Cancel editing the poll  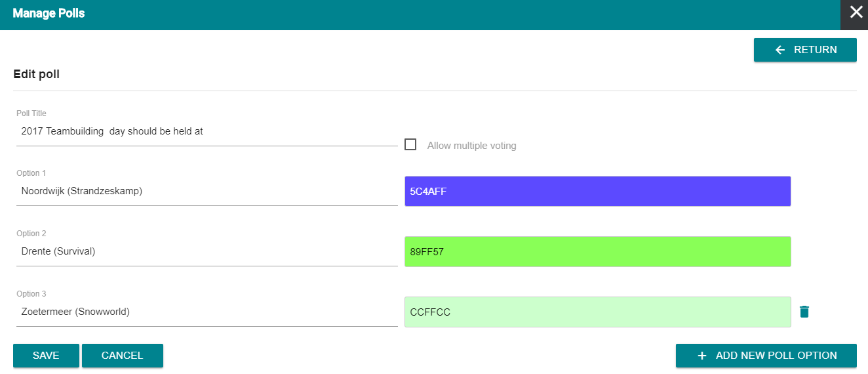pos(123,356)
